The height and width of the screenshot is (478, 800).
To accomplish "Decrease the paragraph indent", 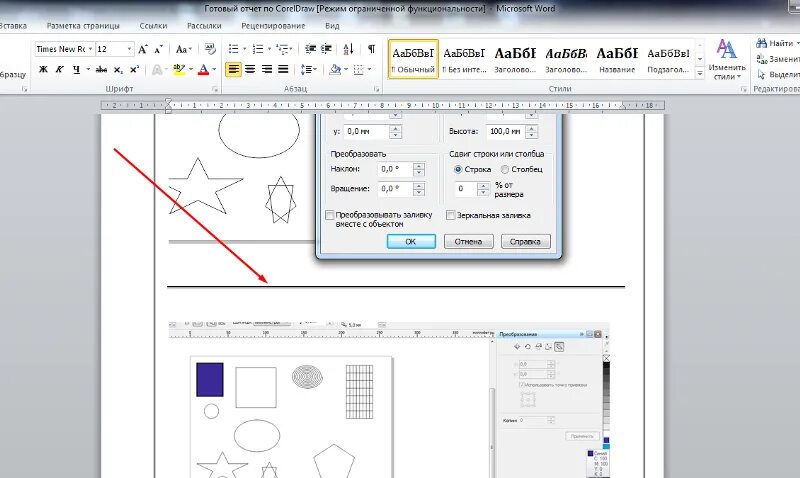I will [x=310, y=49].
